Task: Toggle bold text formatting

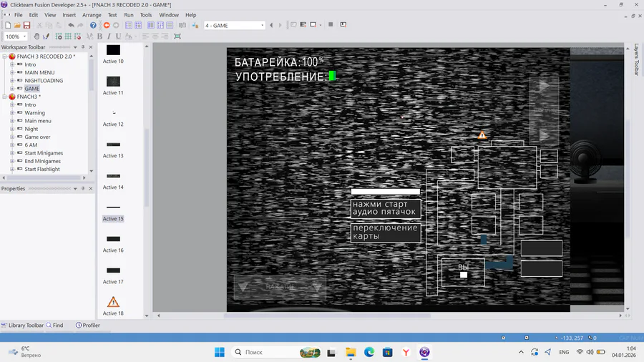Action: 99,36
